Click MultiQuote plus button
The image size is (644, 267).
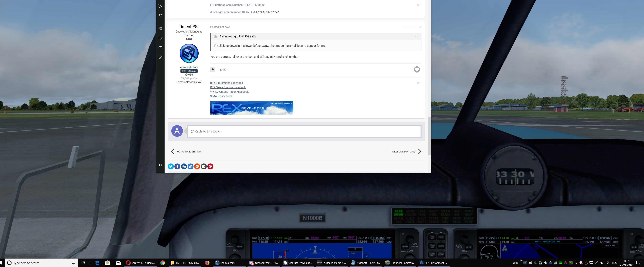coord(212,69)
